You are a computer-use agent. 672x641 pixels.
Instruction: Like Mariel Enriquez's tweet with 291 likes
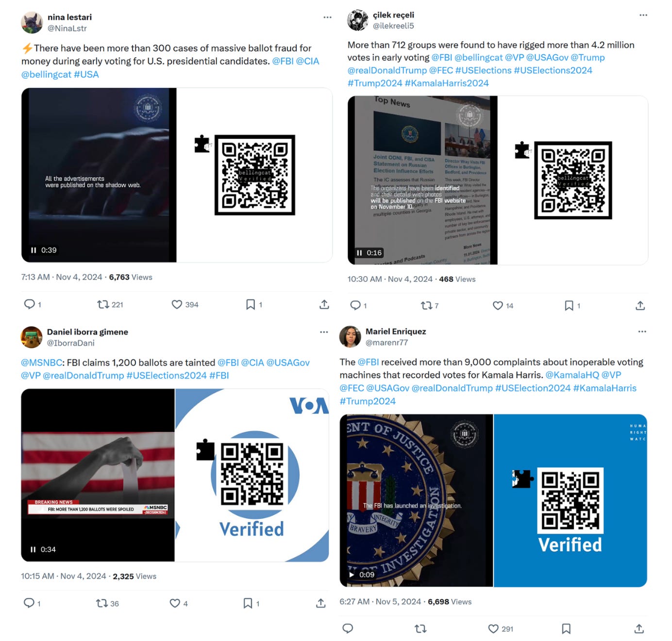pos(493,629)
